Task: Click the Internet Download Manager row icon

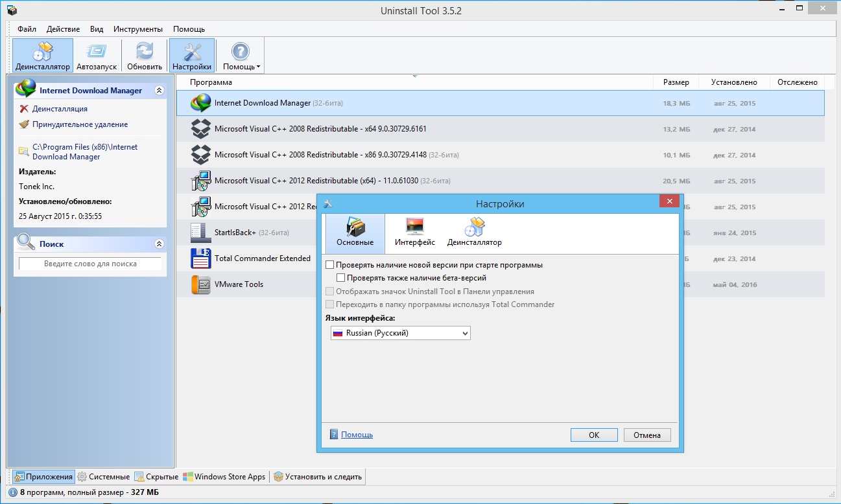Action: [x=201, y=103]
